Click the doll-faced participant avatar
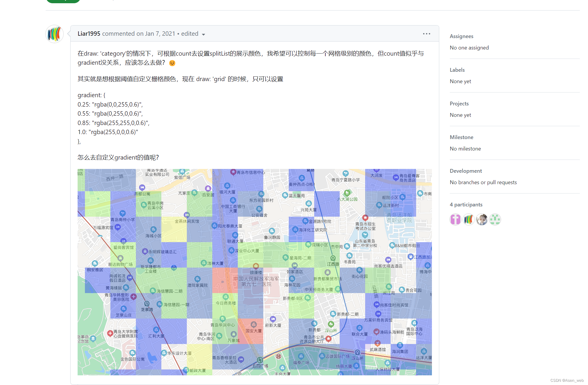 [x=482, y=219]
